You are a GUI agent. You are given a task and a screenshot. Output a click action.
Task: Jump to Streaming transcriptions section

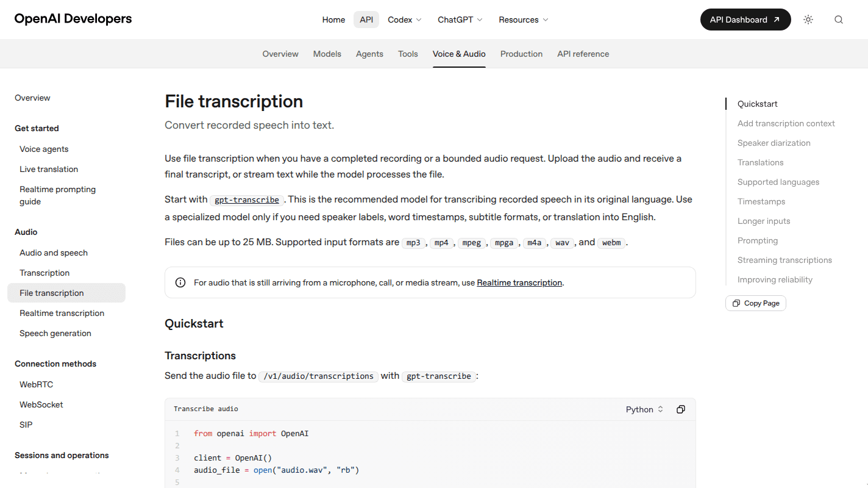(784, 260)
